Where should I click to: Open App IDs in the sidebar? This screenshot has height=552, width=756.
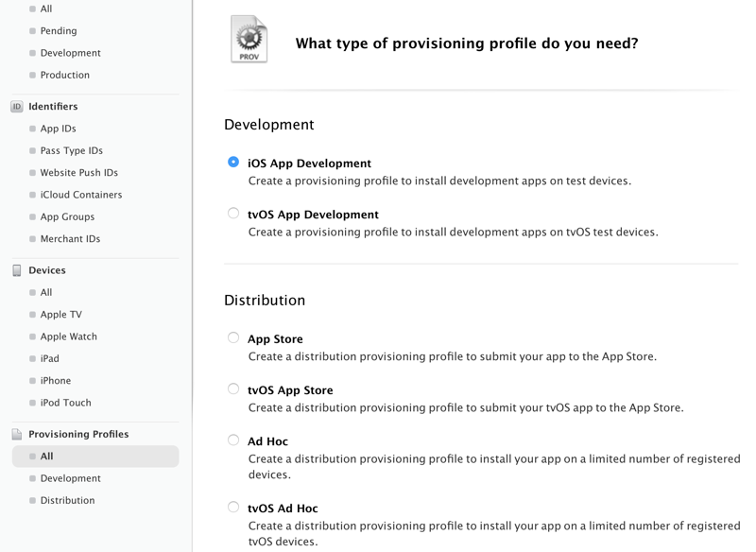point(58,129)
